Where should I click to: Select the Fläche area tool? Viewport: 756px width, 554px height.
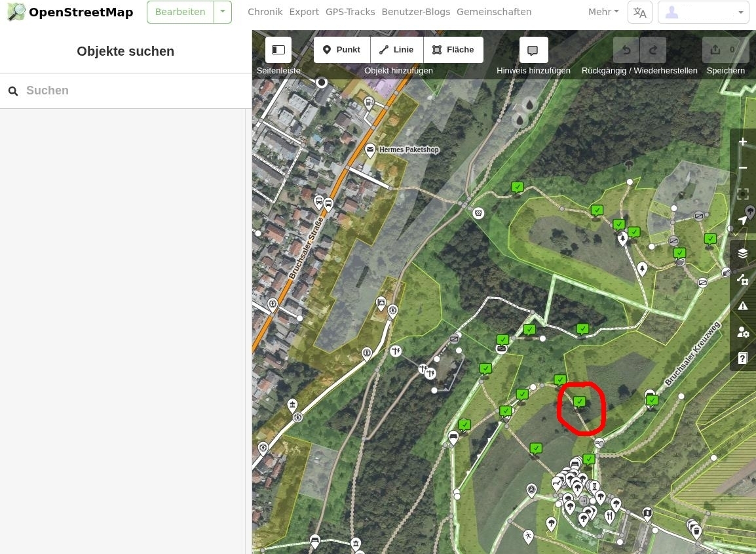[454, 50]
